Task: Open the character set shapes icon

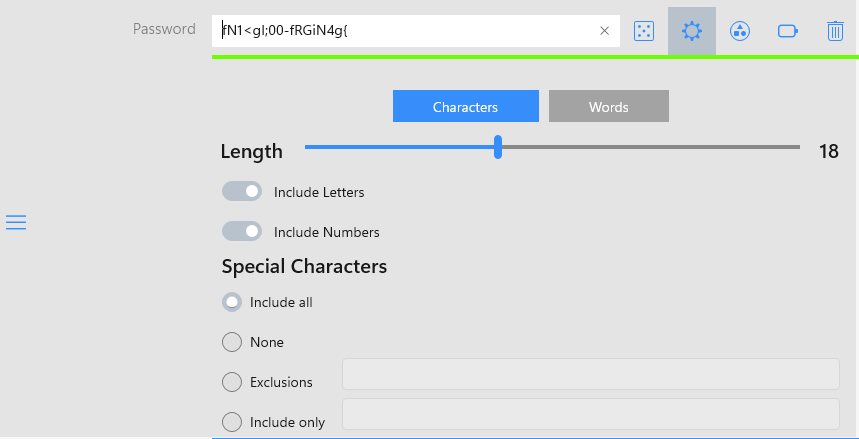Action: [740, 31]
